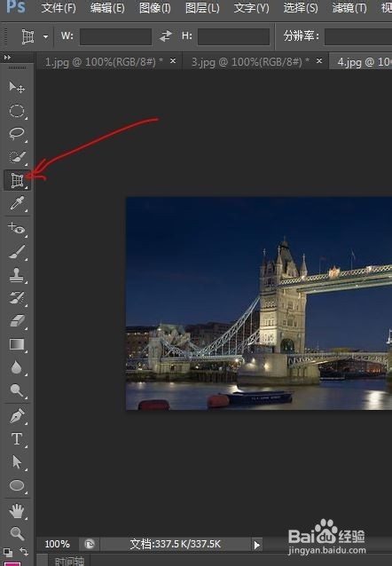Select the Horizontal Type tool
The width and height of the screenshot is (392, 566).
[x=17, y=439]
